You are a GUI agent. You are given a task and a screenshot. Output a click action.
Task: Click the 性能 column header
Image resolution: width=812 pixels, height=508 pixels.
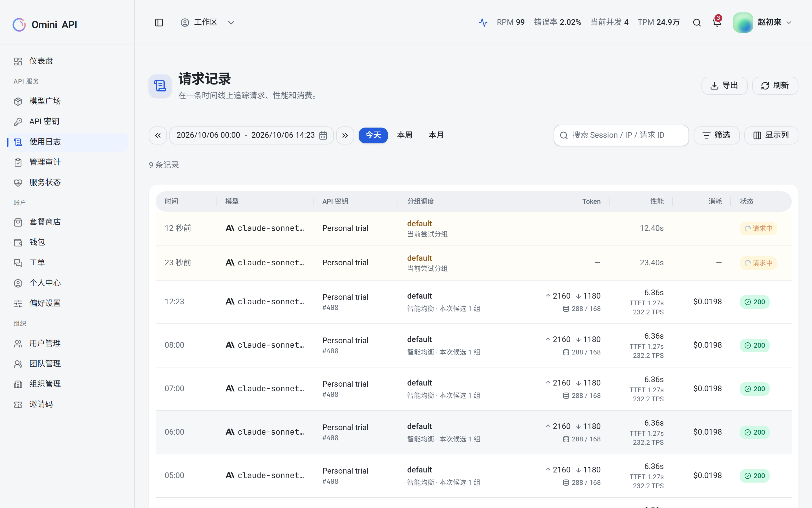(657, 201)
